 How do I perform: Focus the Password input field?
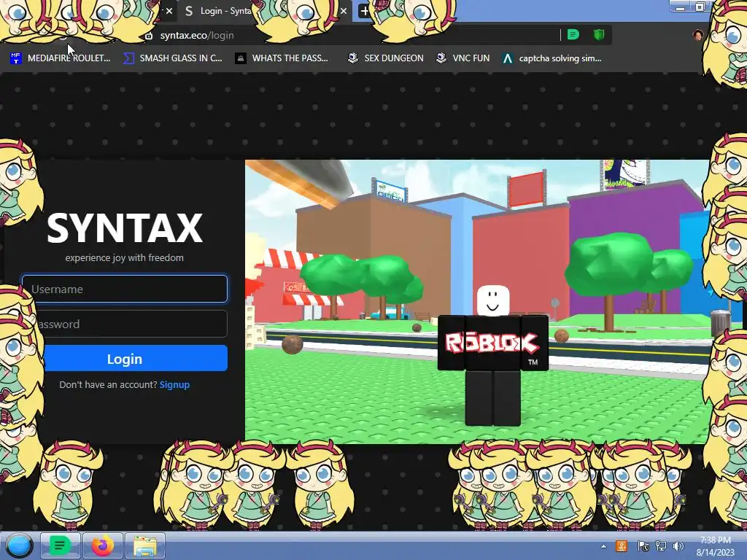click(x=125, y=324)
